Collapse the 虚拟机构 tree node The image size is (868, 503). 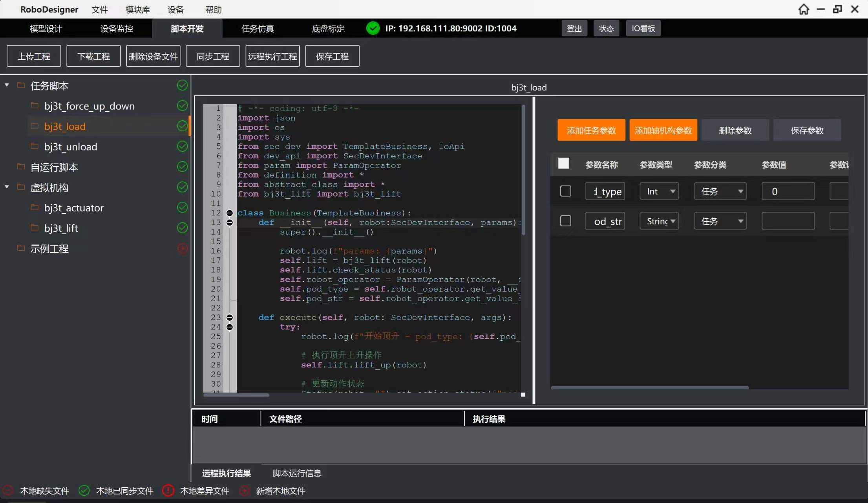[7, 187]
